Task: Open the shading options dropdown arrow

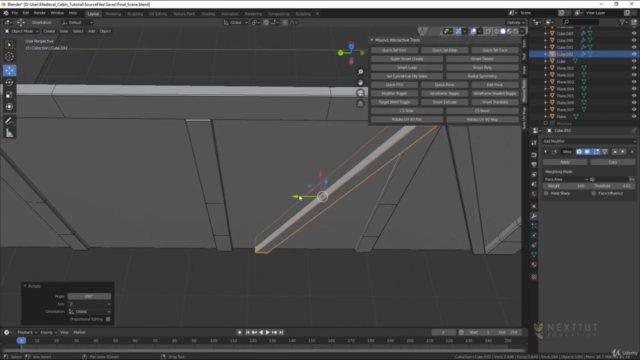Action: point(522,31)
